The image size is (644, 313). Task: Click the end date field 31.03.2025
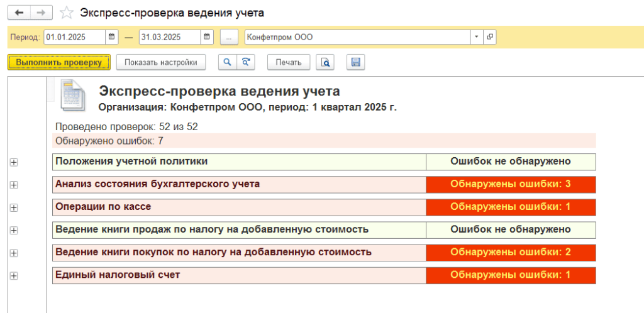click(x=170, y=37)
